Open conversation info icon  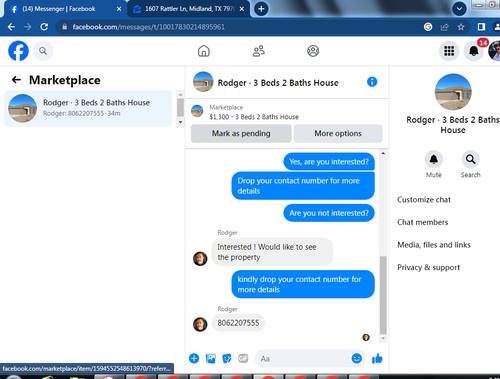coord(372,82)
